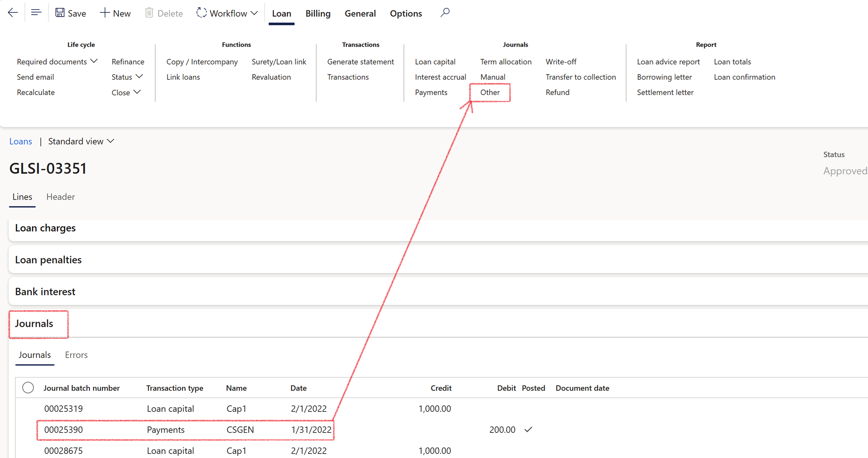Open the Loan capital journal
Image resolution: width=868 pixels, height=458 pixels.
click(435, 61)
